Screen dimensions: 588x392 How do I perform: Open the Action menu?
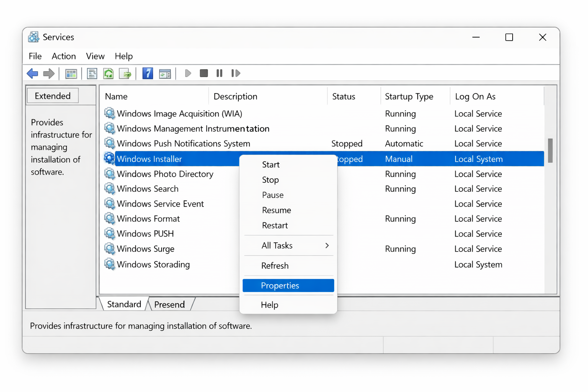pyautogui.click(x=64, y=56)
